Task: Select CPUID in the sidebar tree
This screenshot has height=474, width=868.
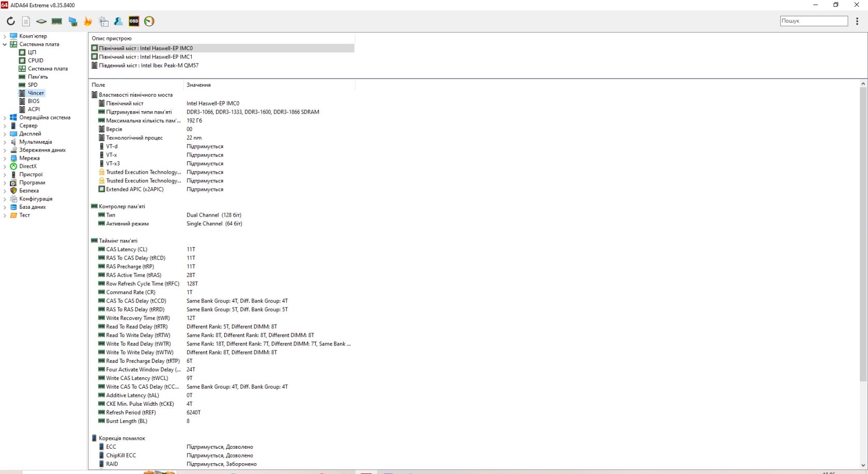Action: pyautogui.click(x=36, y=60)
